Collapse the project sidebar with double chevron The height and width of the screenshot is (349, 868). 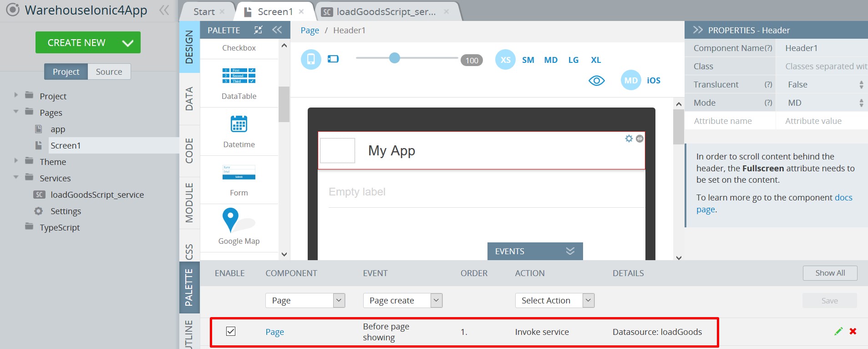(164, 10)
